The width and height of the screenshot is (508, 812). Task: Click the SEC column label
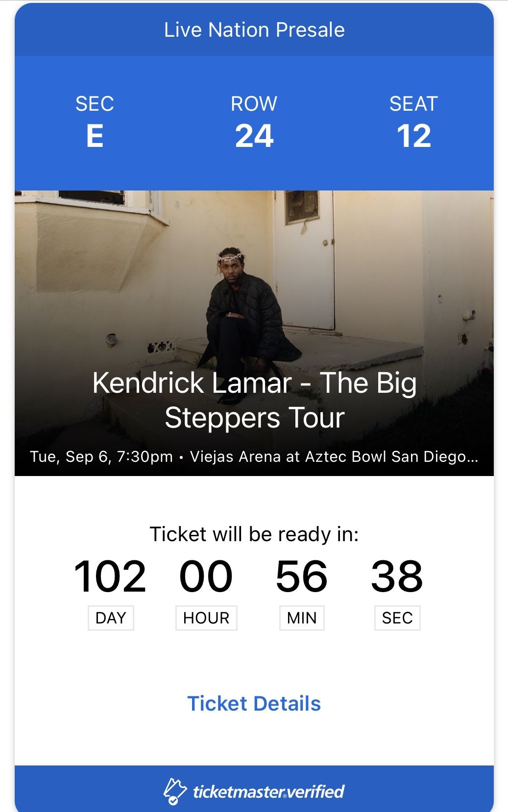pyautogui.click(x=95, y=103)
